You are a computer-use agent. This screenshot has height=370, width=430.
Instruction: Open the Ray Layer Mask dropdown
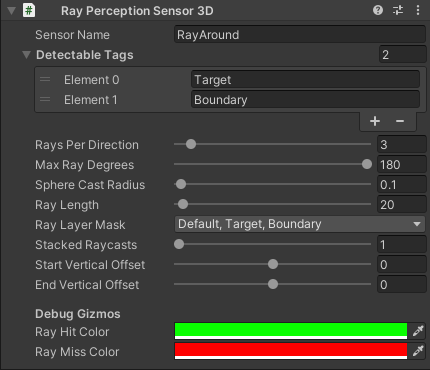click(x=300, y=224)
